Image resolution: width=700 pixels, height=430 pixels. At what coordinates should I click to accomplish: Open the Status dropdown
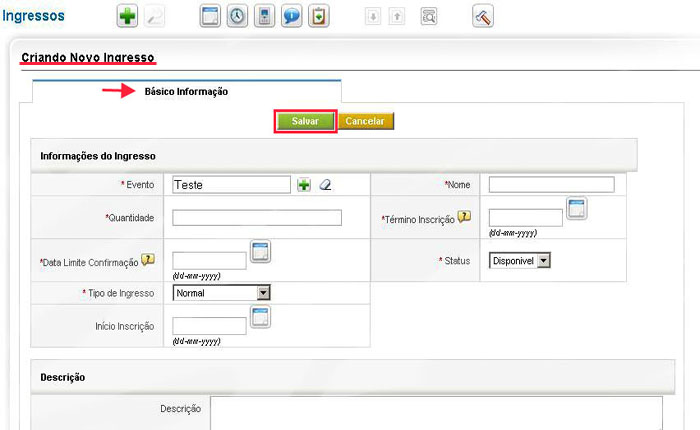pyautogui.click(x=520, y=261)
